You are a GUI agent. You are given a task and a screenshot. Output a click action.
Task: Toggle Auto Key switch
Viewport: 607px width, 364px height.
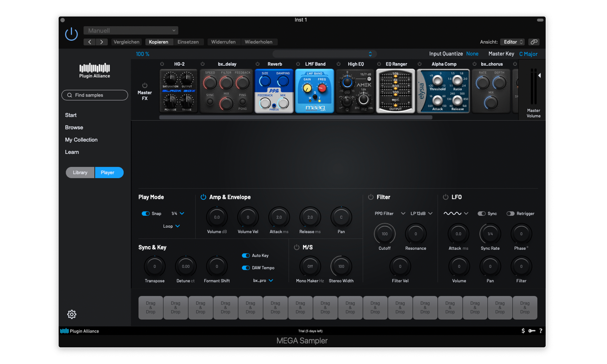(x=246, y=255)
